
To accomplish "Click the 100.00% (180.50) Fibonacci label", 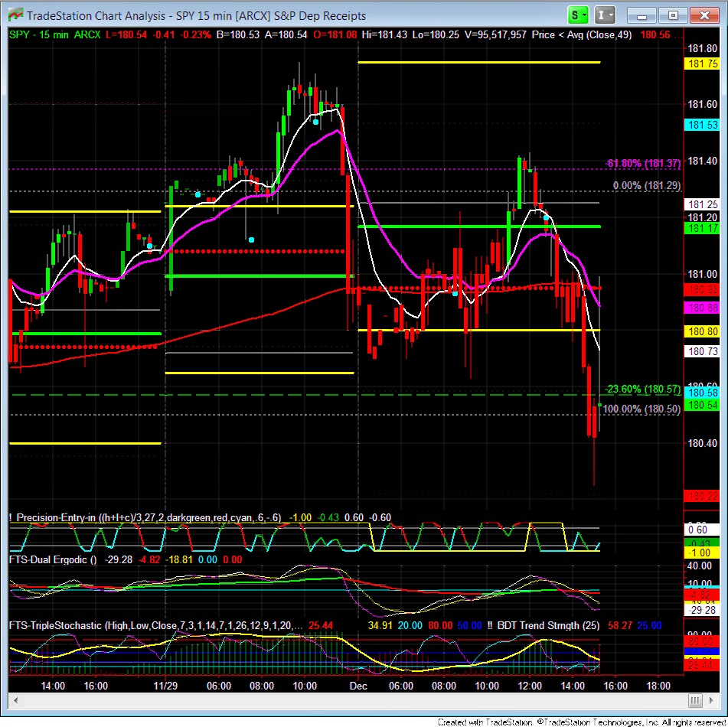I will [x=641, y=409].
